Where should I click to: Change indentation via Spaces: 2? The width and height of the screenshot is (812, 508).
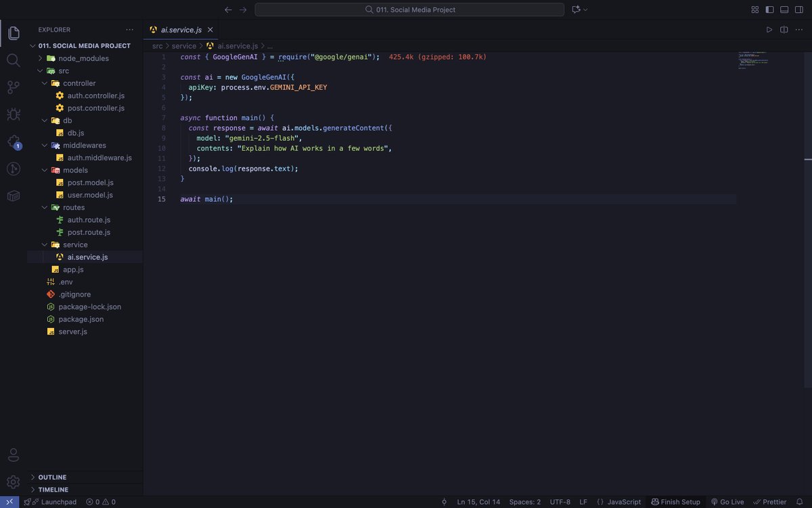point(525,502)
